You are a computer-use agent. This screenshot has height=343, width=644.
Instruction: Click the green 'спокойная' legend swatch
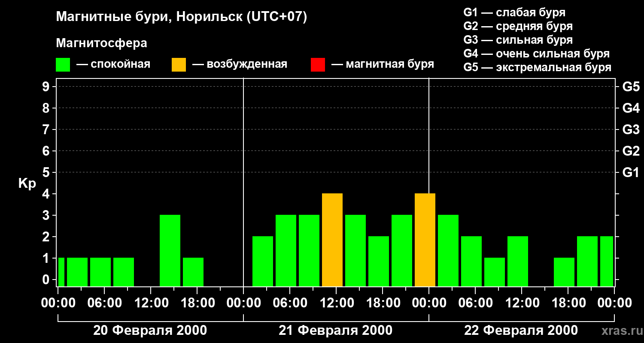click(63, 65)
